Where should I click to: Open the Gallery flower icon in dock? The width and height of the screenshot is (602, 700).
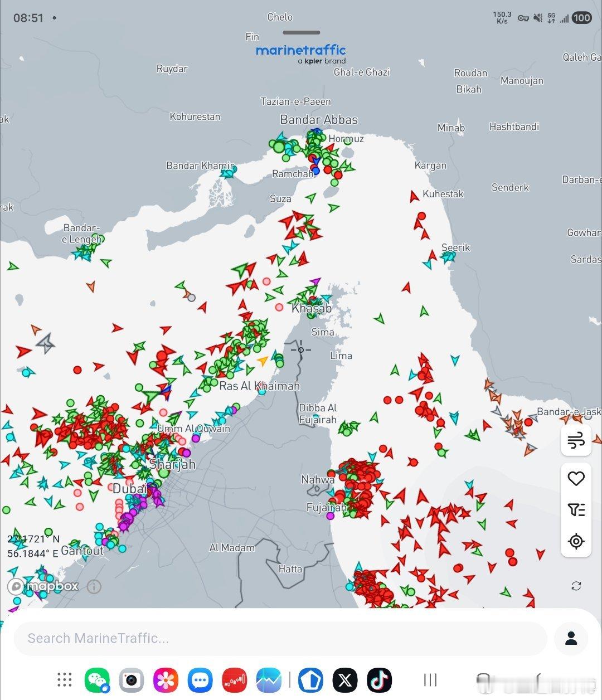click(166, 680)
